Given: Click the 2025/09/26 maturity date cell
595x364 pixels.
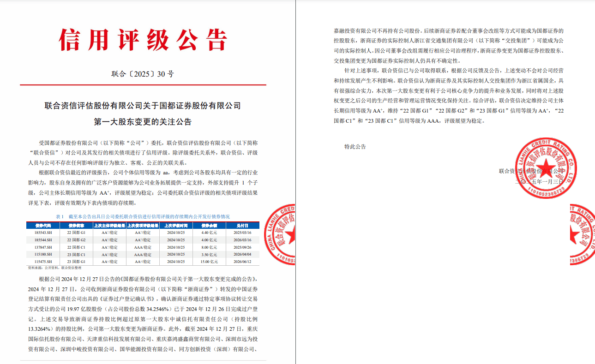Looking at the screenshot, I should click(x=242, y=247).
